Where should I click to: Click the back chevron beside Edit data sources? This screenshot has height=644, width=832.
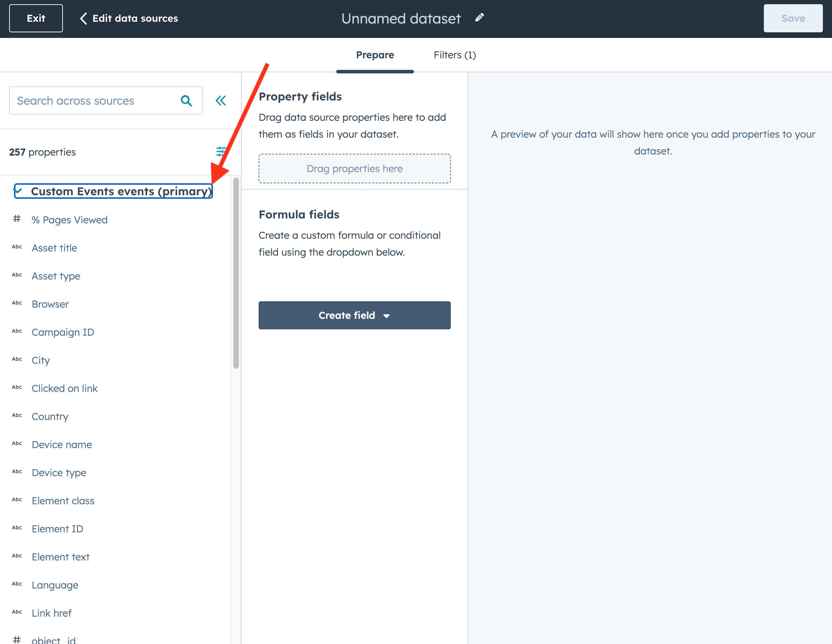tap(83, 18)
